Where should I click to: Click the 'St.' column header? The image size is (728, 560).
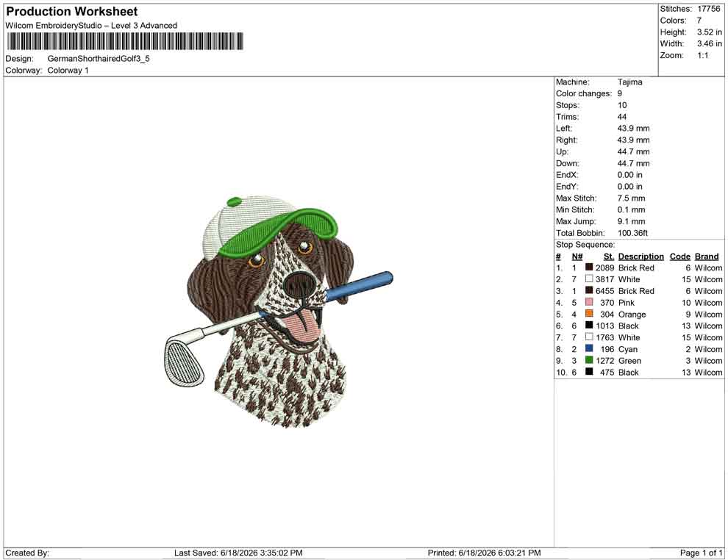(x=609, y=256)
